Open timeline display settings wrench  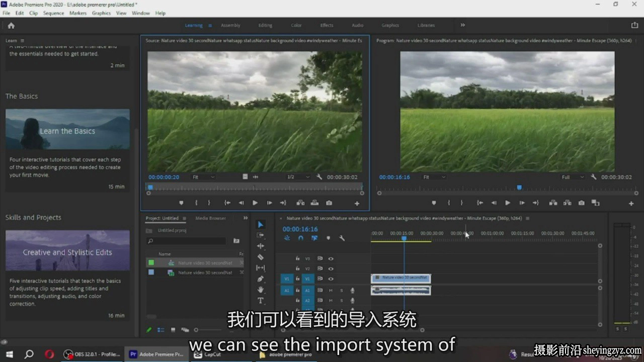pyautogui.click(x=342, y=238)
